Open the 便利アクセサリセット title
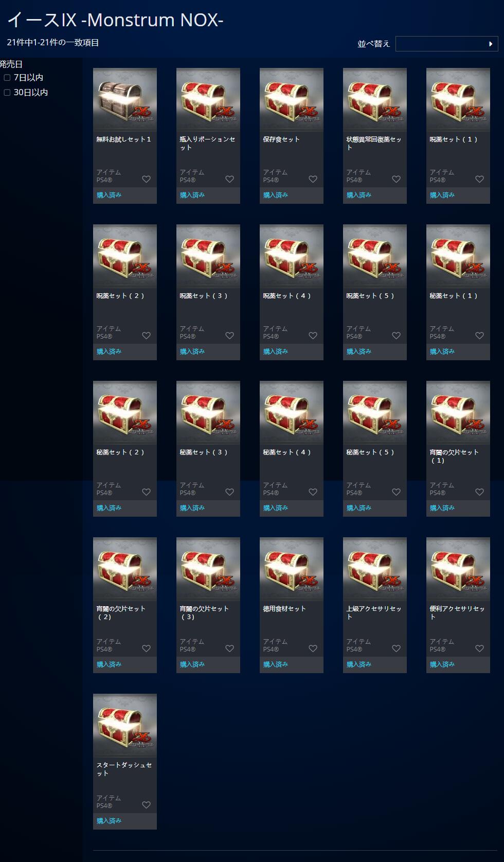Viewport: 504px width, 862px height. (x=457, y=612)
